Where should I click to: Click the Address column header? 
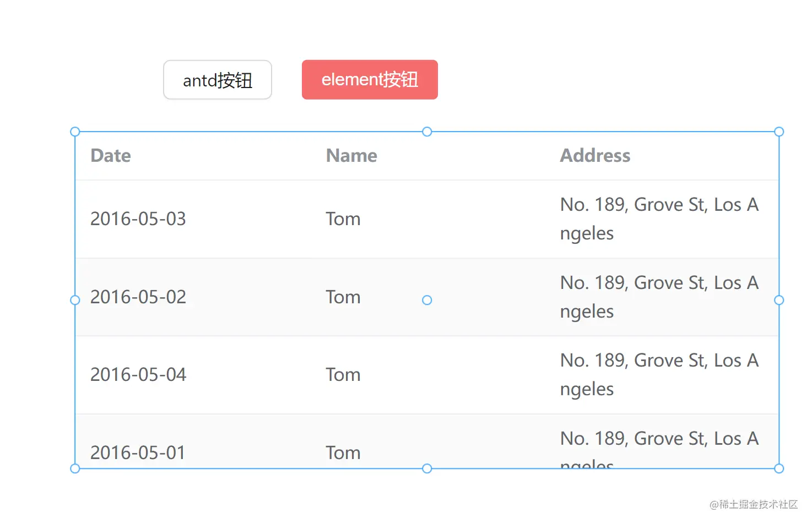[x=595, y=156]
